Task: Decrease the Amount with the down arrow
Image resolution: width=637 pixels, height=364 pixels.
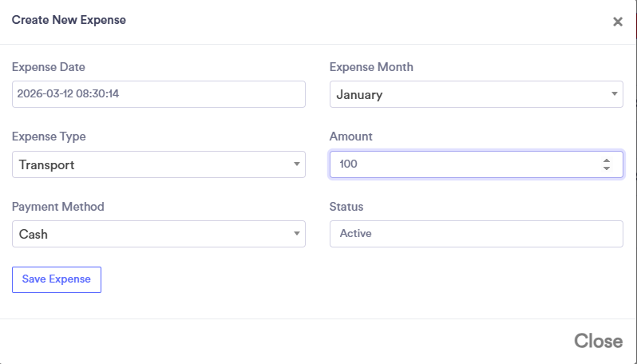Action: coord(607,168)
